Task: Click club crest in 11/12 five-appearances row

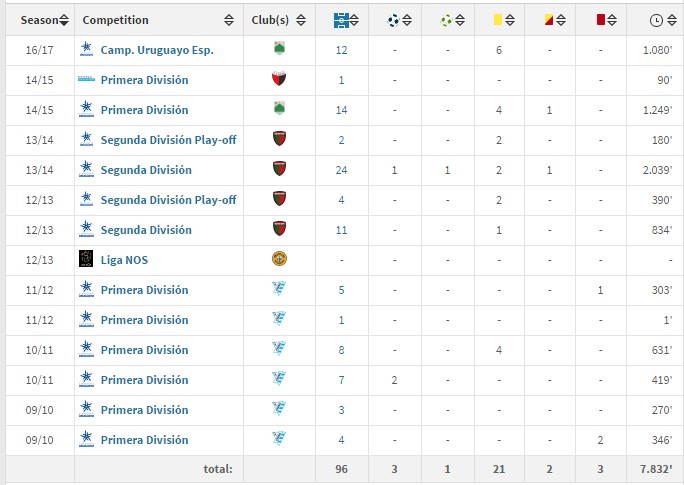Action: pos(279,288)
